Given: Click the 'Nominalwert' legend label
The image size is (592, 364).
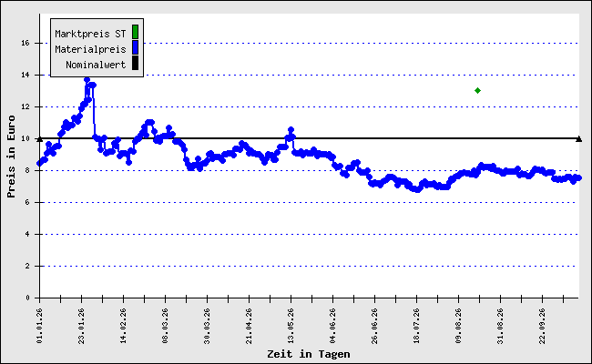Looking at the screenshot, I should point(96,65).
